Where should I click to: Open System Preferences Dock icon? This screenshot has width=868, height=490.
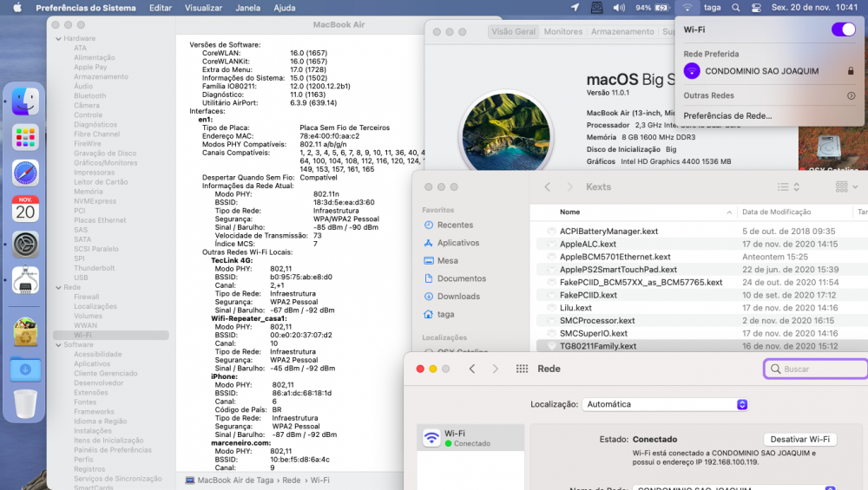[25, 245]
